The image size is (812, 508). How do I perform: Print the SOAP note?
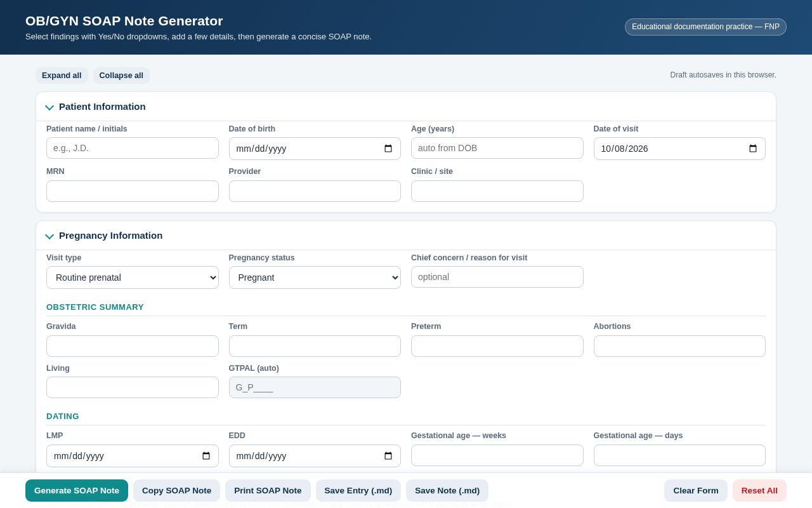[268, 490]
